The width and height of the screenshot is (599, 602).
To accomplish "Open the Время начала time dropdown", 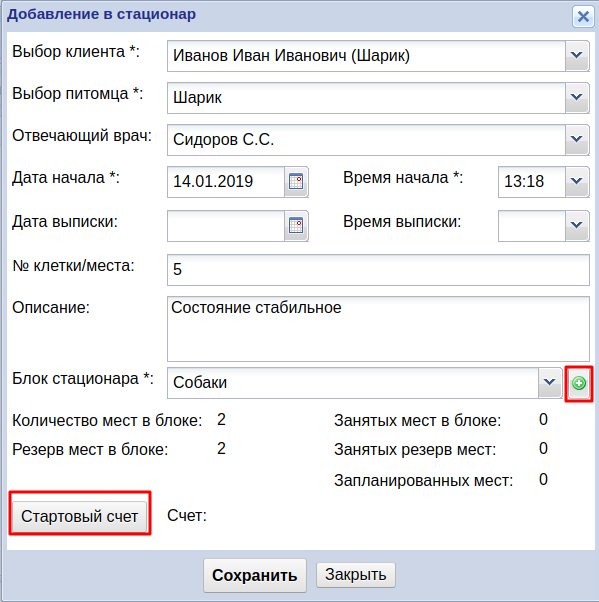I will click(x=577, y=182).
